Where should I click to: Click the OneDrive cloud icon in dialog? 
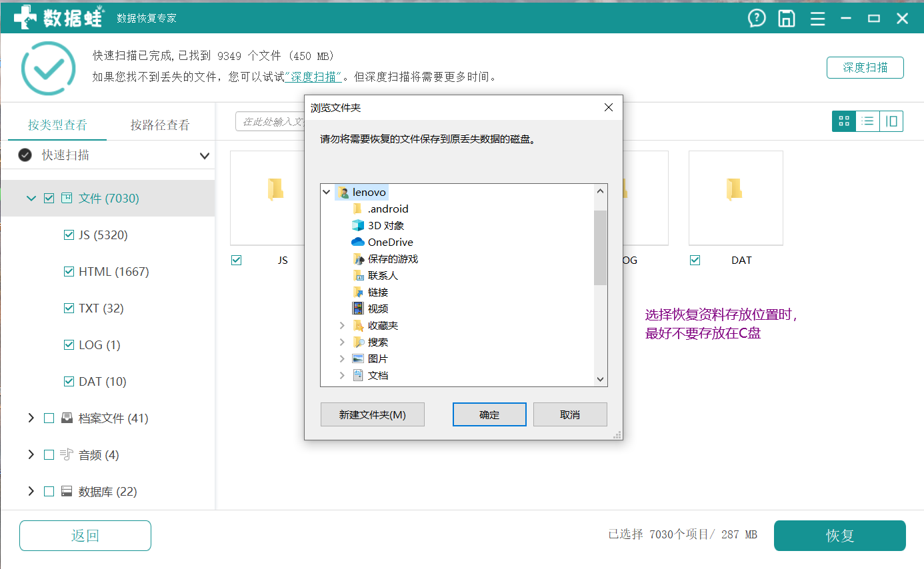[358, 242]
